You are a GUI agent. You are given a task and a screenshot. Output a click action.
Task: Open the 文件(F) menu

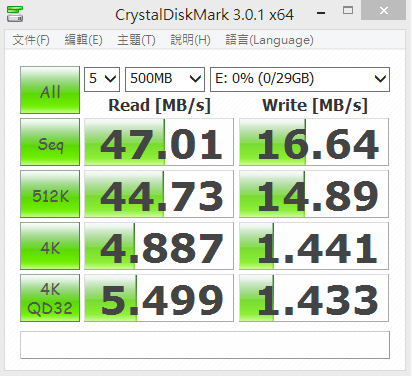[x=31, y=40]
